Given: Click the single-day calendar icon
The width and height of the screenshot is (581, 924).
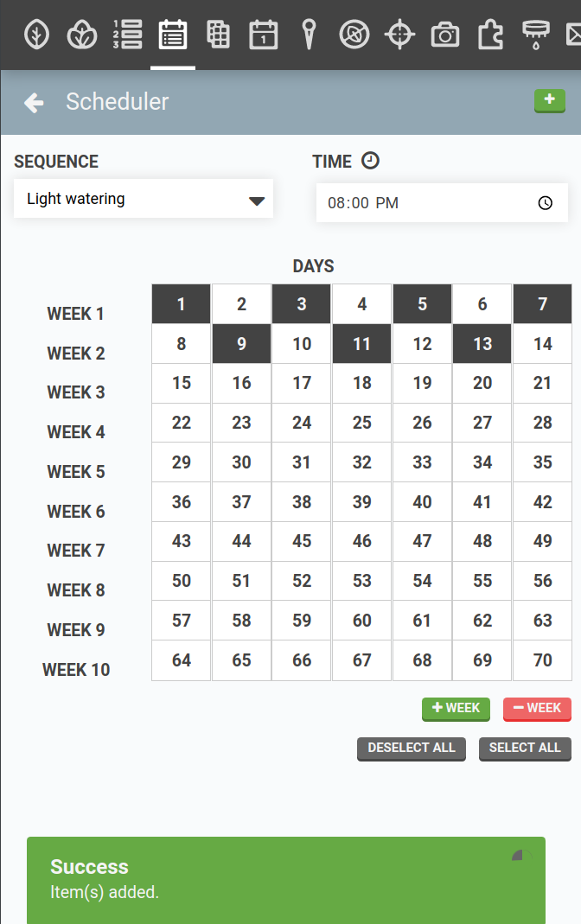Looking at the screenshot, I should click(263, 35).
